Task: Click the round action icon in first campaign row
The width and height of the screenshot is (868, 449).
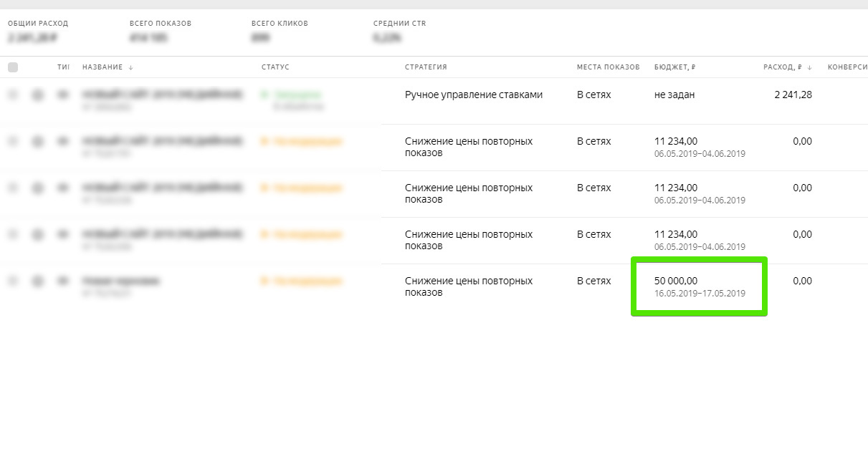Action: [x=38, y=95]
